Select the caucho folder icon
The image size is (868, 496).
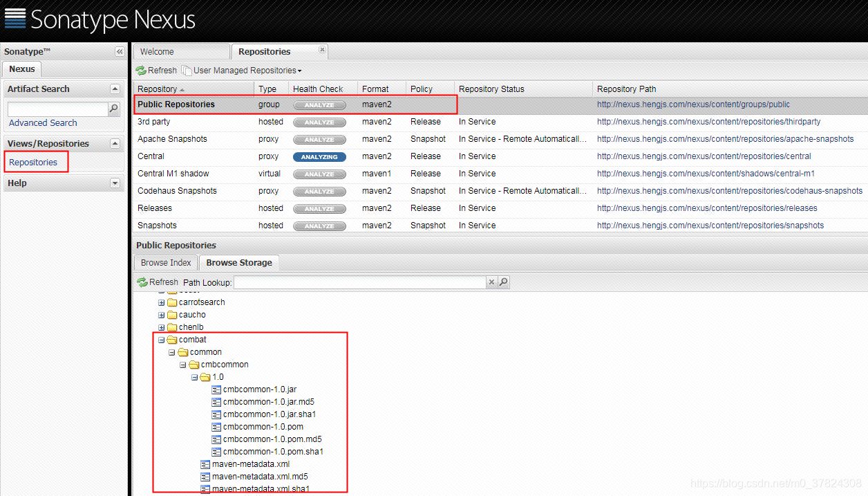coord(172,315)
